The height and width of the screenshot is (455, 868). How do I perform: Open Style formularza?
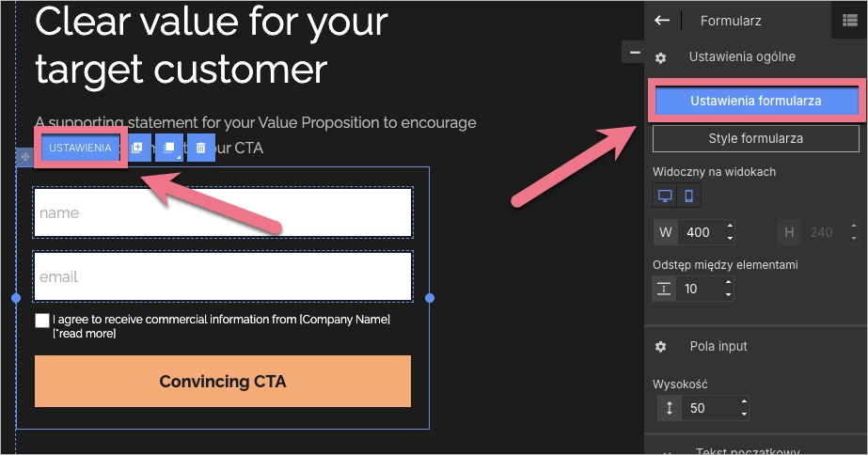pyautogui.click(x=755, y=139)
